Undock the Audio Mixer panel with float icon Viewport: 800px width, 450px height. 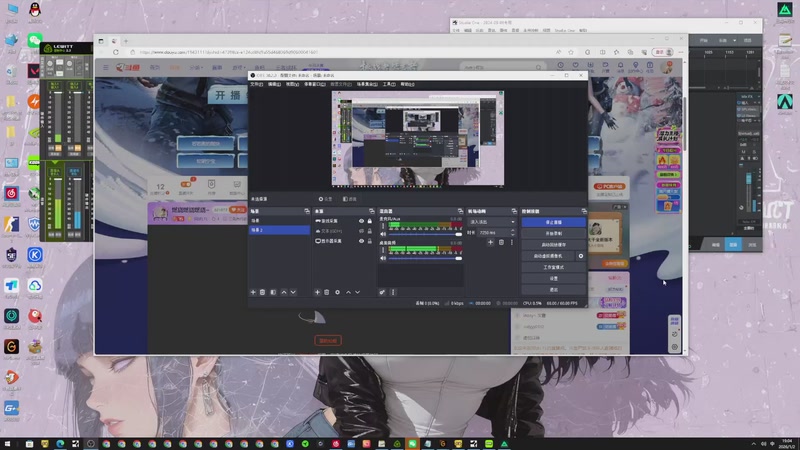click(x=460, y=211)
